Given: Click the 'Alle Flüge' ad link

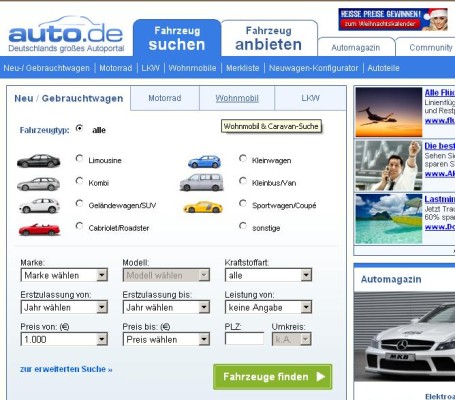Looking at the screenshot, I should pyautogui.click(x=440, y=93).
